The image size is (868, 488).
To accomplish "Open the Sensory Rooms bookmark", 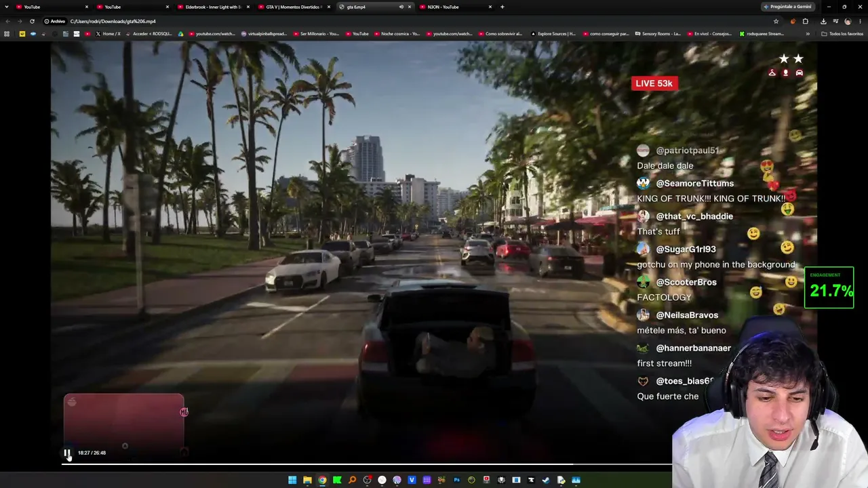I will pos(658,34).
